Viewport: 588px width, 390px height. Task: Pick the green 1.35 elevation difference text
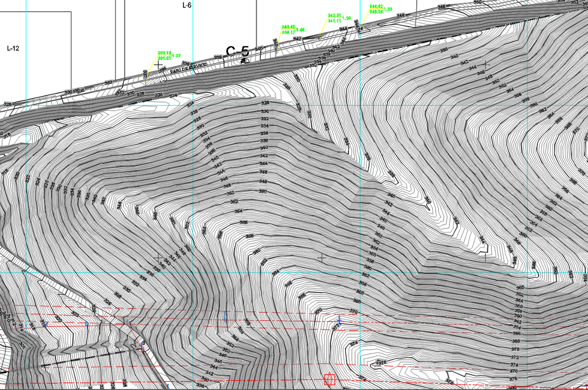click(388, 9)
